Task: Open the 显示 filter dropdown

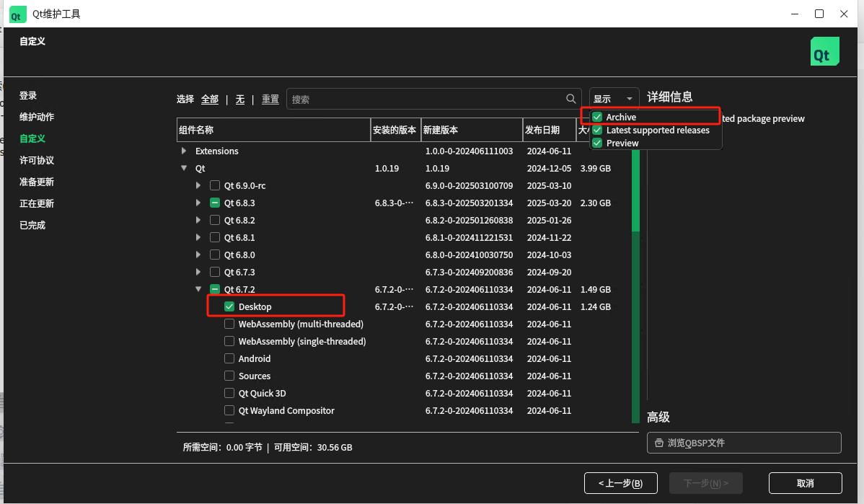Action: click(614, 99)
